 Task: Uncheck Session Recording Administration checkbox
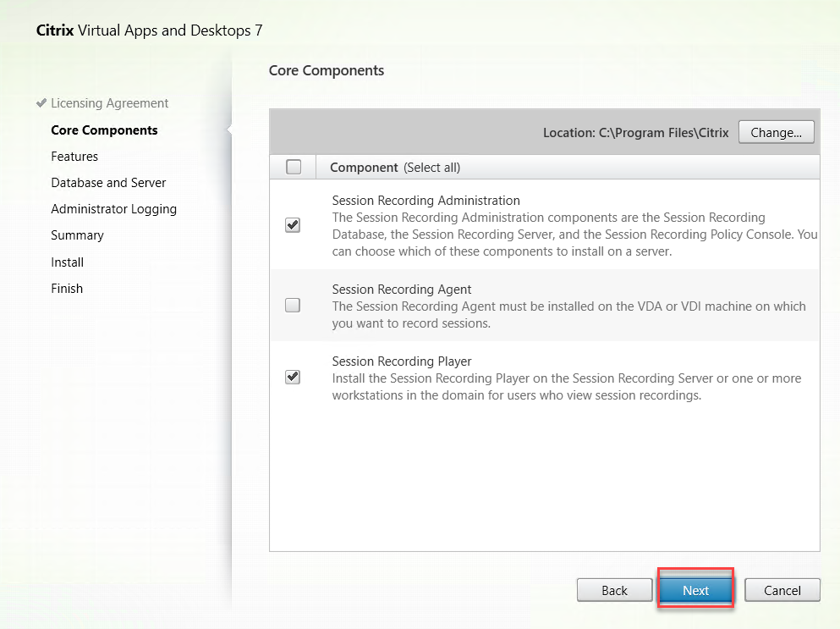point(293,225)
